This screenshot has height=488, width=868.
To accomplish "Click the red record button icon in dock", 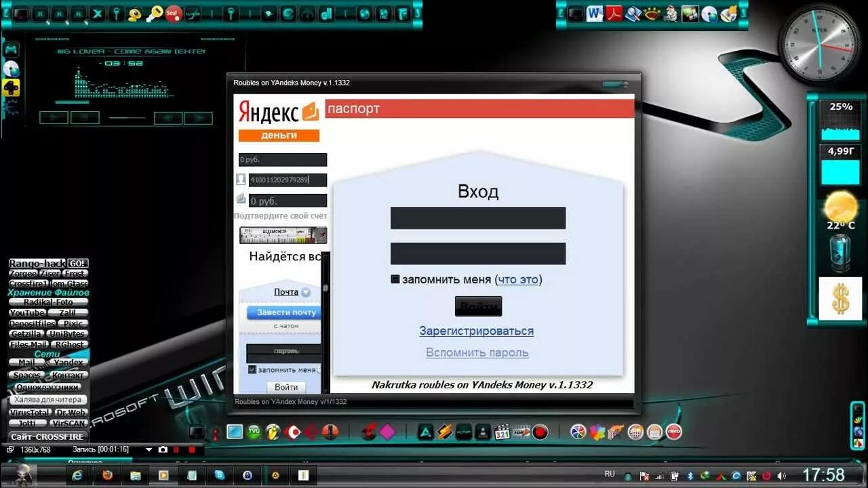I will (x=540, y=431).
